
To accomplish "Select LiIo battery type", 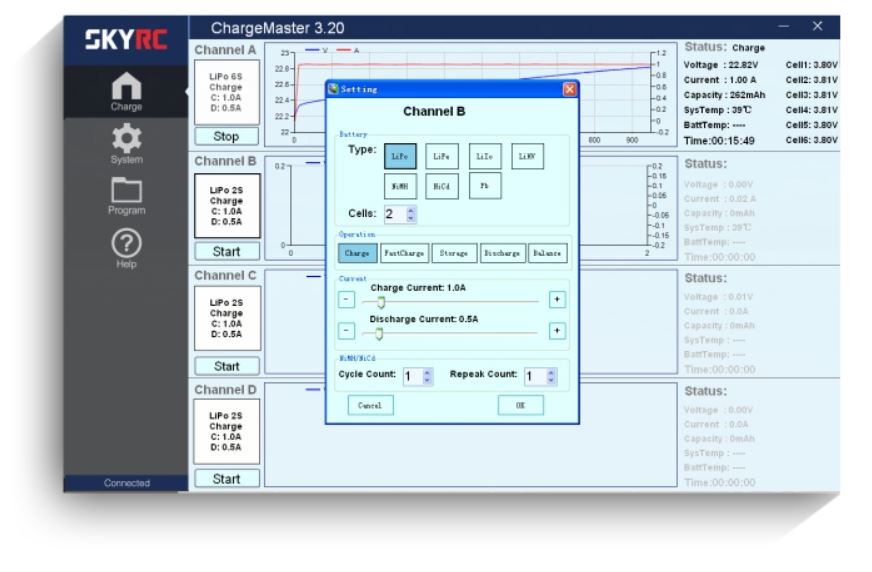I will 484,156.
